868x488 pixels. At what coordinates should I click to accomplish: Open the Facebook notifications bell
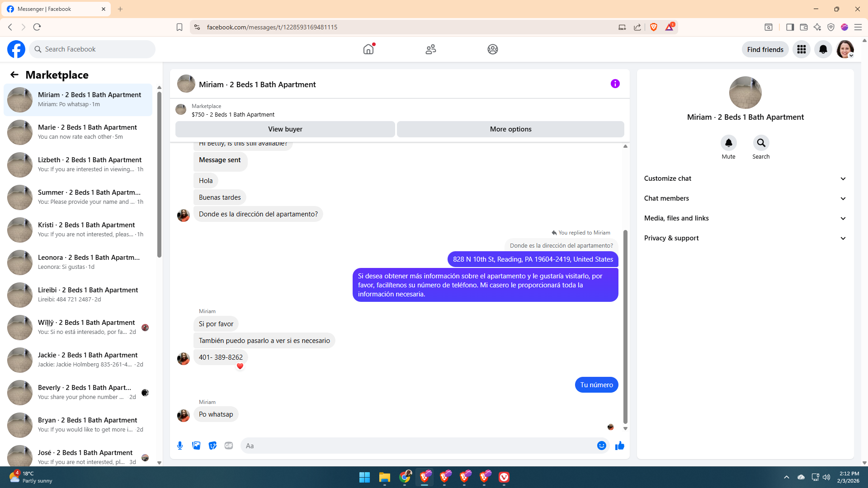click(x=823, y=49)
